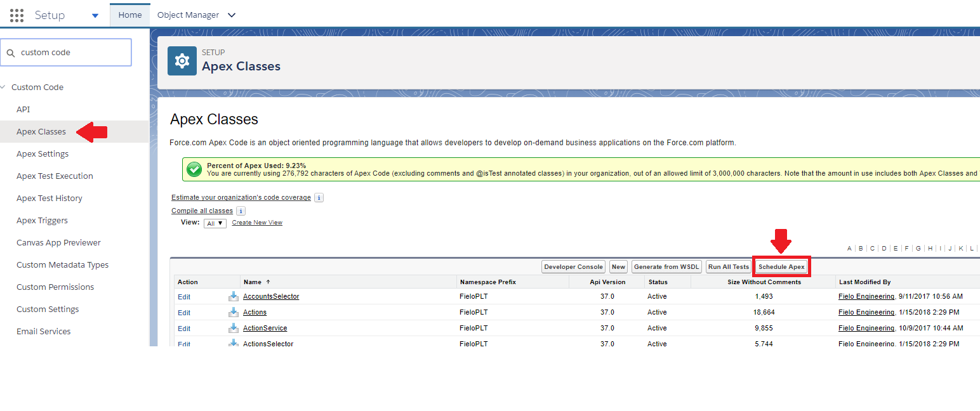Open Canvas App Previewer in the sidebar

pyautogui.click(x=58, y=242)
